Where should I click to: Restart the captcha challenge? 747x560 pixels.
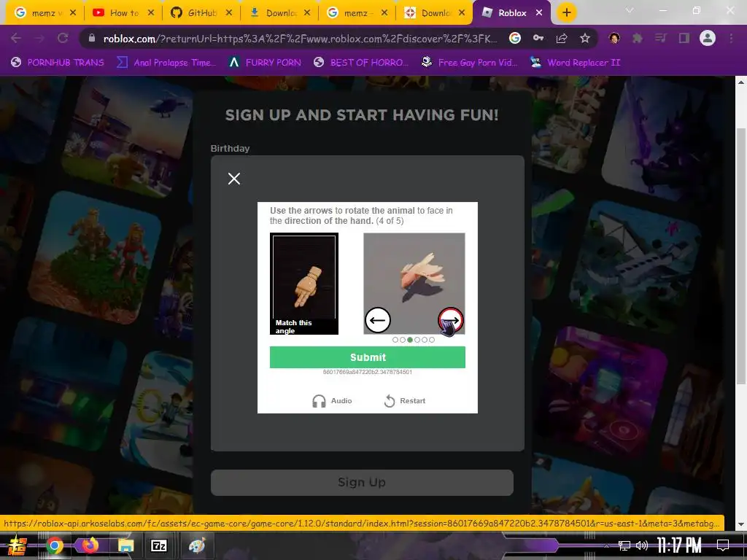pos(404,401)
